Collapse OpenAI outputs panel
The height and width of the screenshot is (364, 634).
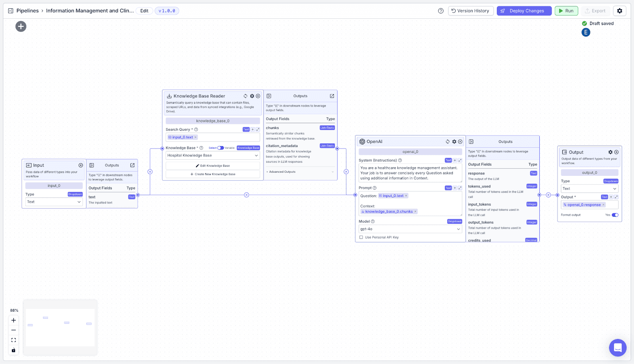coord(471,141)
